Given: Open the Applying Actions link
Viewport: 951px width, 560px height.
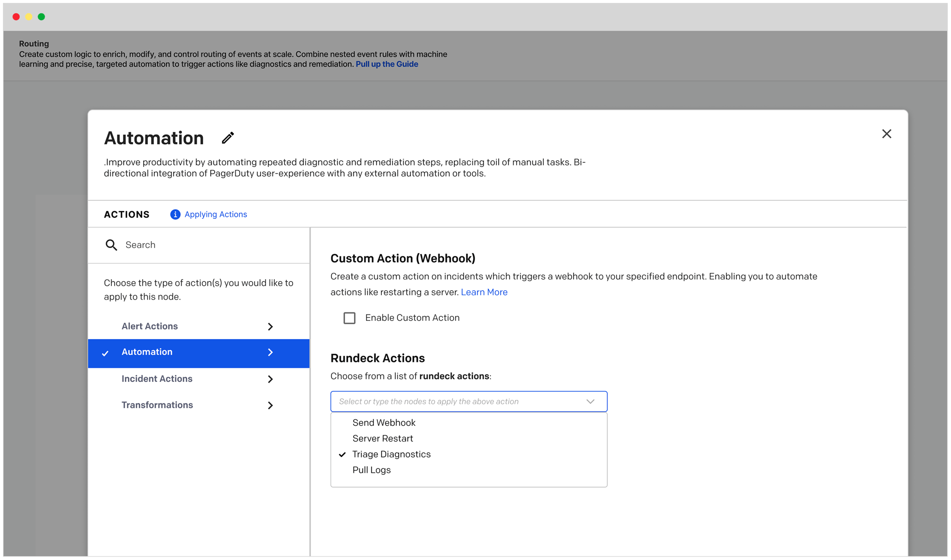Looking at the screenshot, I should click(x=215, y=214).
